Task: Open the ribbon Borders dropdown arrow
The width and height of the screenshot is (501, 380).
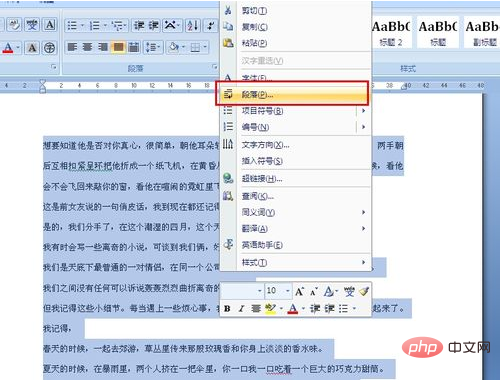Action: pyautogui.click(x=205, y=48)
